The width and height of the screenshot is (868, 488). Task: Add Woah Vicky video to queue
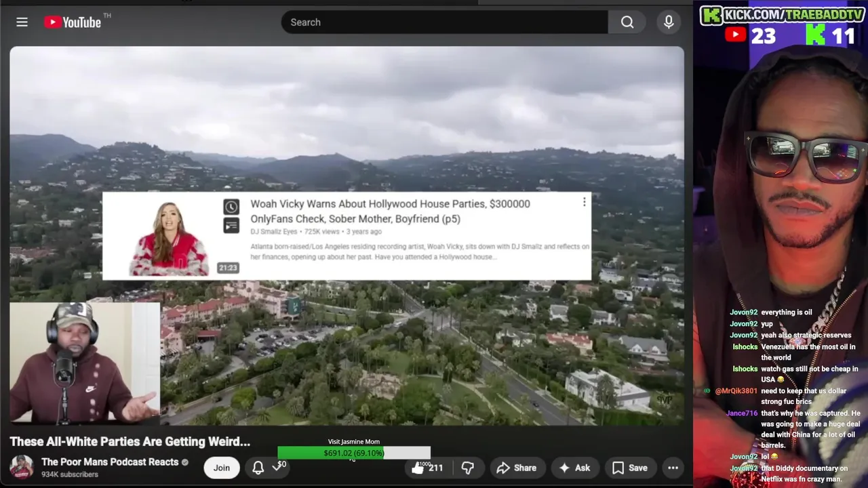[x=231, y=226]
